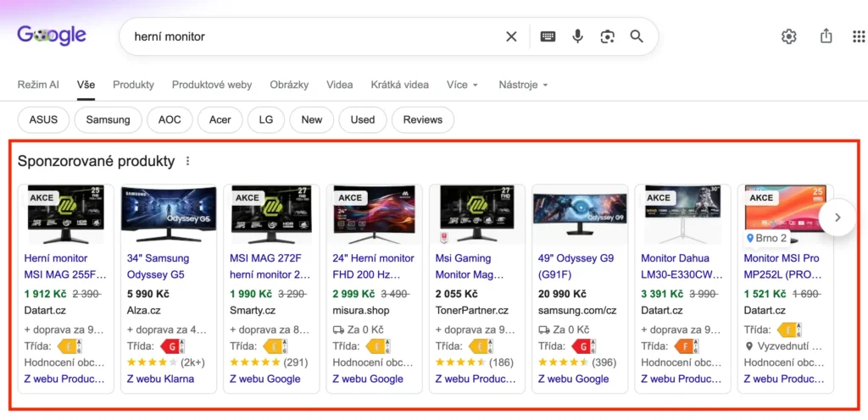868x420 pixels.
Task: Click misura.shop seller name
Action: tap(361, 311)
